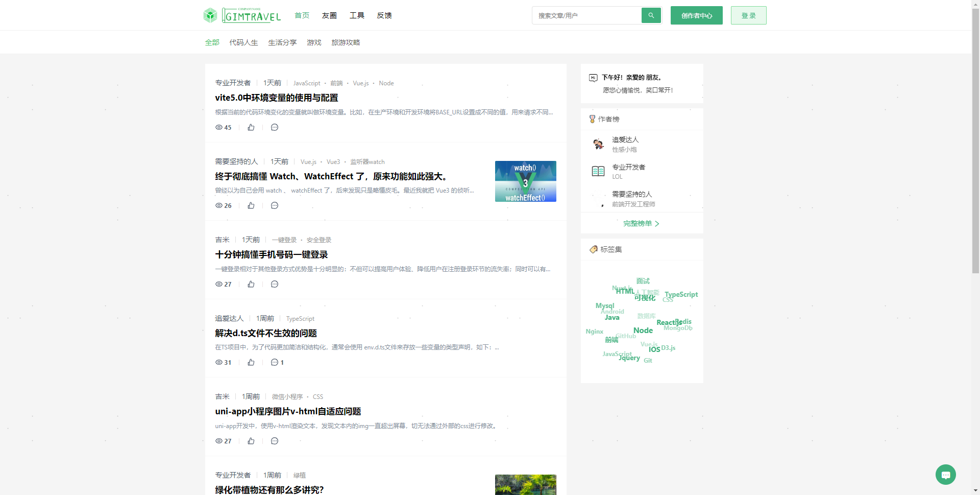Like the 手机号码一键登录 article
Viewport: 980px width, 495px height.
point(251,284)
